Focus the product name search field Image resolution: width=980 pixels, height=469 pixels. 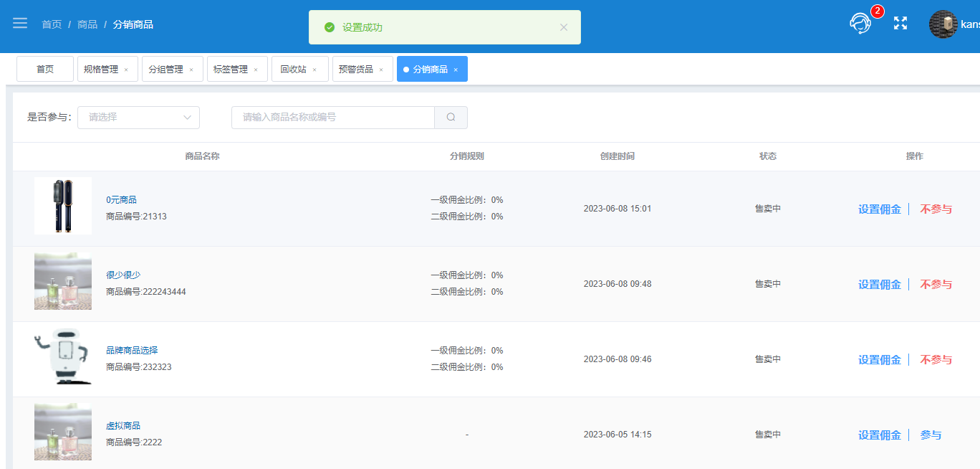[333, 118]
